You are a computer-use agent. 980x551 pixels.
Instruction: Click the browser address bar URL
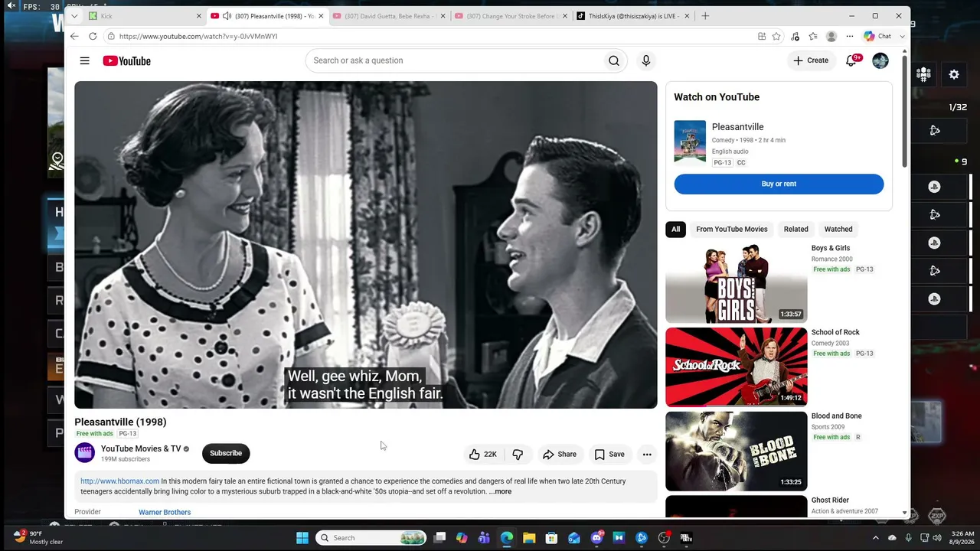198,36
